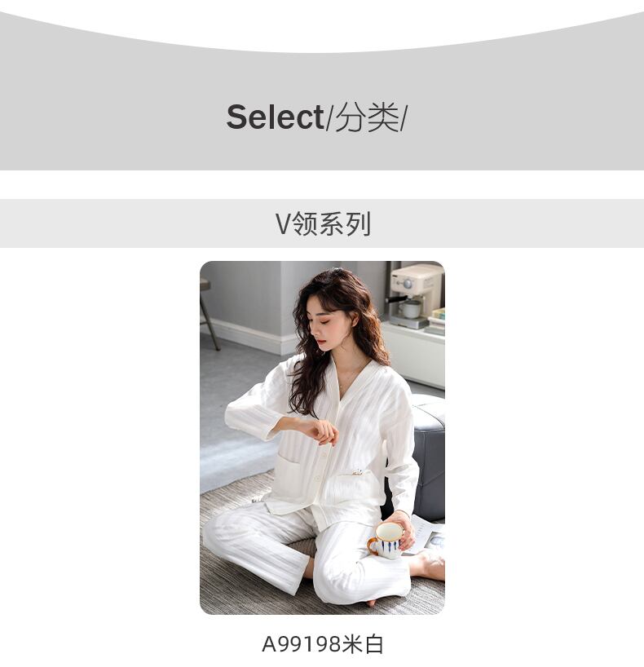Click the left chest pocket on pajama top
The height and width of the screenshot is (667, 644).
click(292, 471)
